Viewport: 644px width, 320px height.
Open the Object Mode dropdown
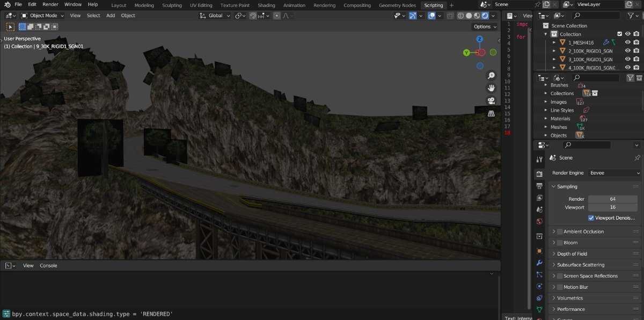click(x=43, y=16)
